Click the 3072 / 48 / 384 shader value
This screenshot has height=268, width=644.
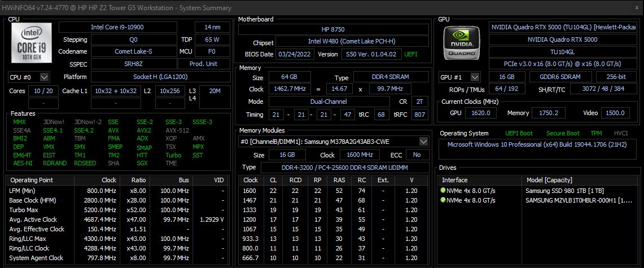click(x=603, y=89)
